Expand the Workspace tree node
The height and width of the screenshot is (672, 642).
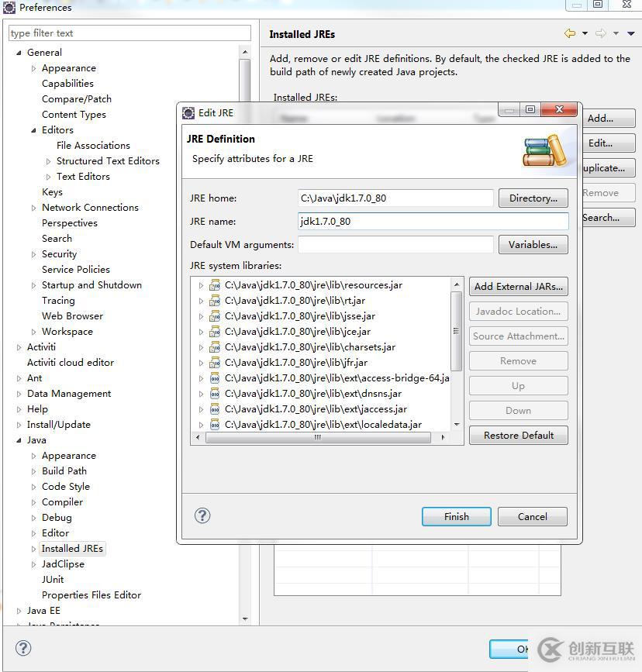pos(33,332)
